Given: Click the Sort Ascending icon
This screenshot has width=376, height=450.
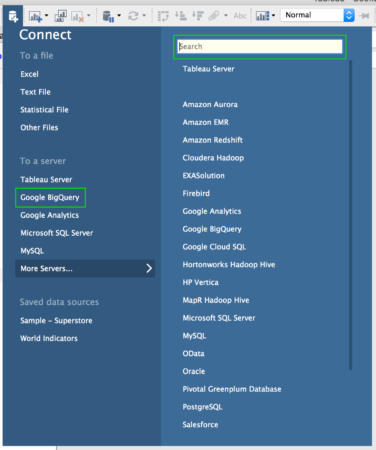Looking at the screenshot, I should [x=181, y=16].
